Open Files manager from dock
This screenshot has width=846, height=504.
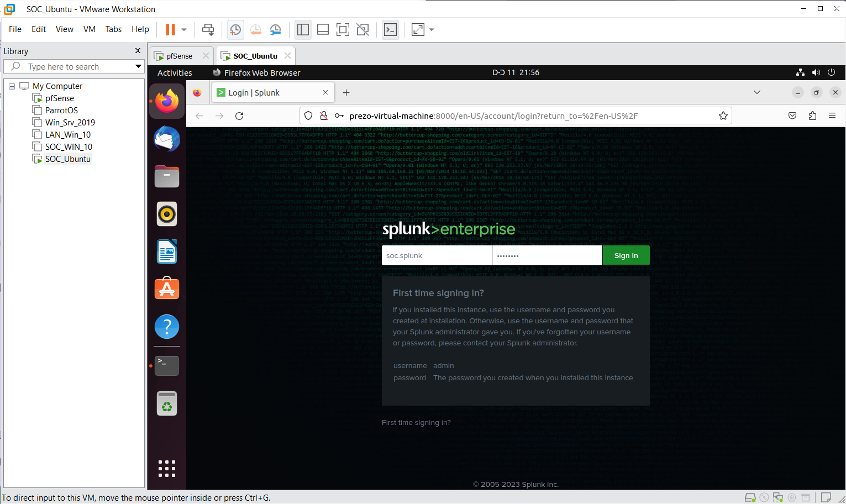point(167,176)
